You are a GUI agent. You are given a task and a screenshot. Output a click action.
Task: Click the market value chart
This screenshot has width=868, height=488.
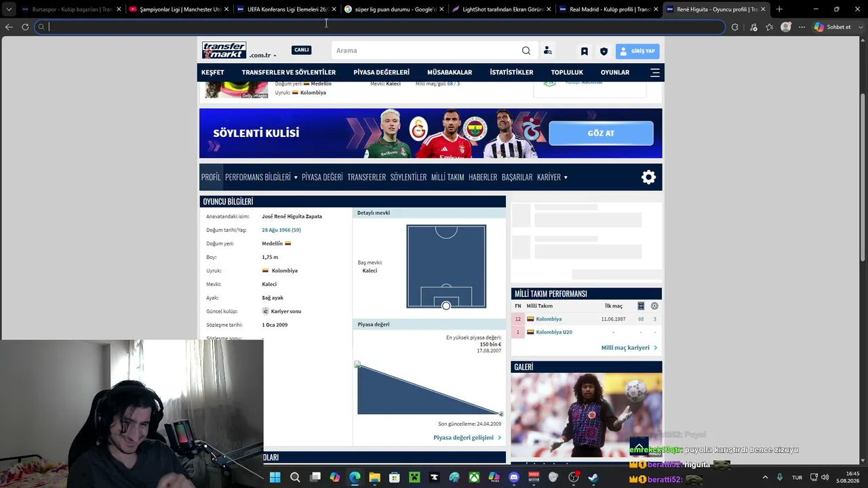[429, 388]
